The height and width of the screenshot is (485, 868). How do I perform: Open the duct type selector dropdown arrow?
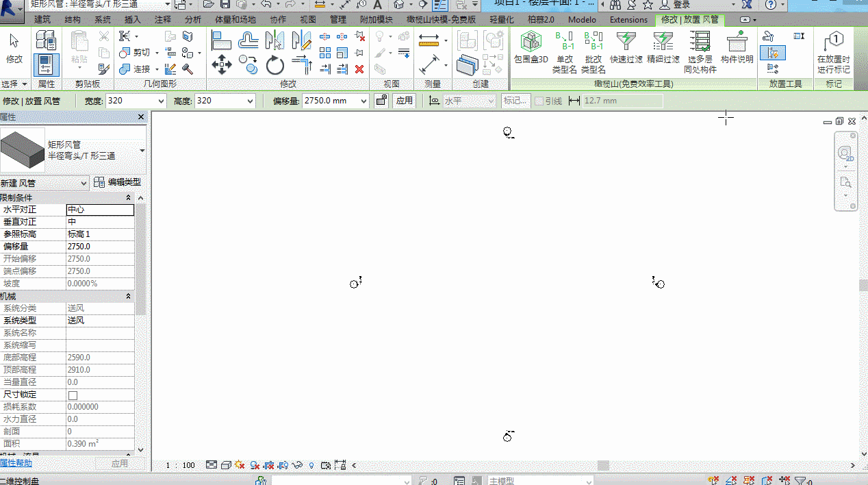(142, 150)
